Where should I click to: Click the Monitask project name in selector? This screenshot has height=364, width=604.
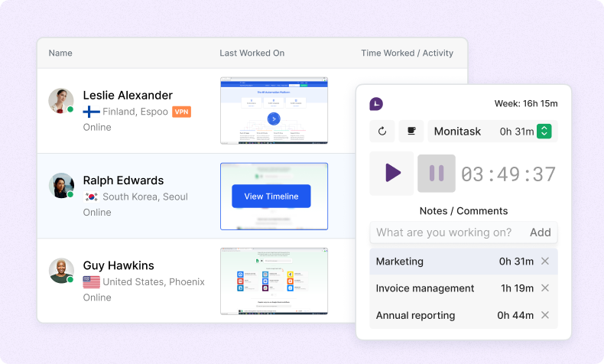[x=457, y=132]
